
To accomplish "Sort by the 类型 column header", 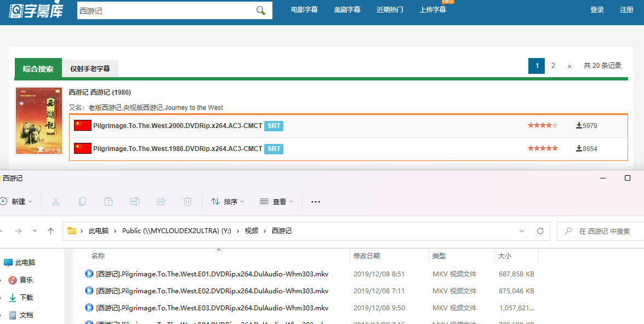I will (439, 256).
